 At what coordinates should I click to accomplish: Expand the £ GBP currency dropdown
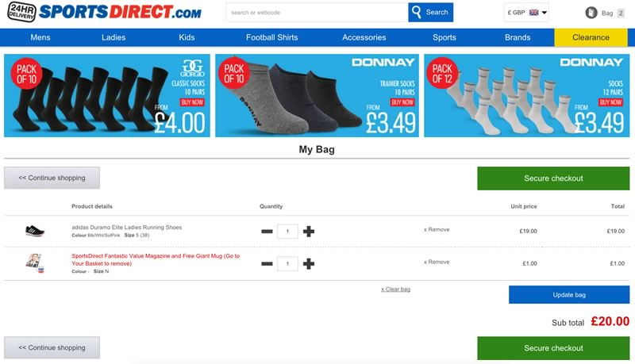526,13
